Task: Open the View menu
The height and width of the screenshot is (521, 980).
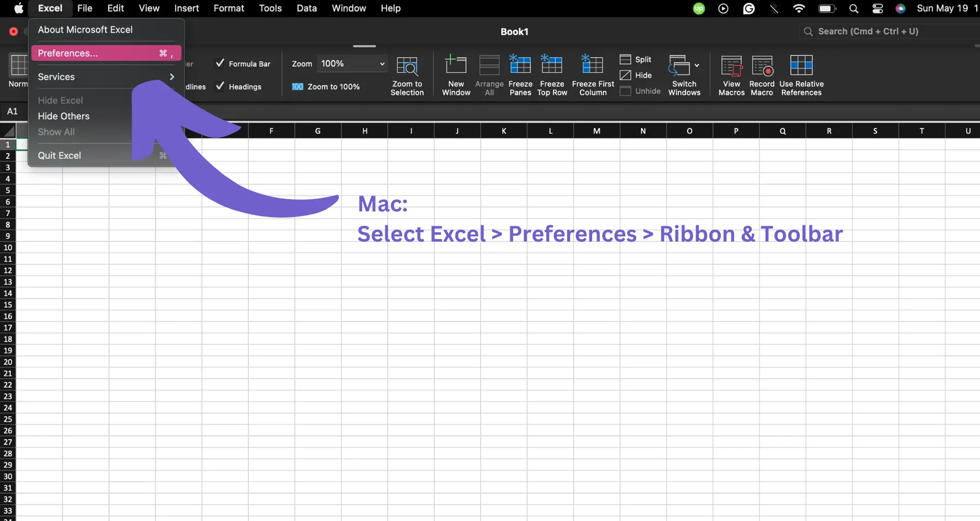Action: (x=149, y=8)
